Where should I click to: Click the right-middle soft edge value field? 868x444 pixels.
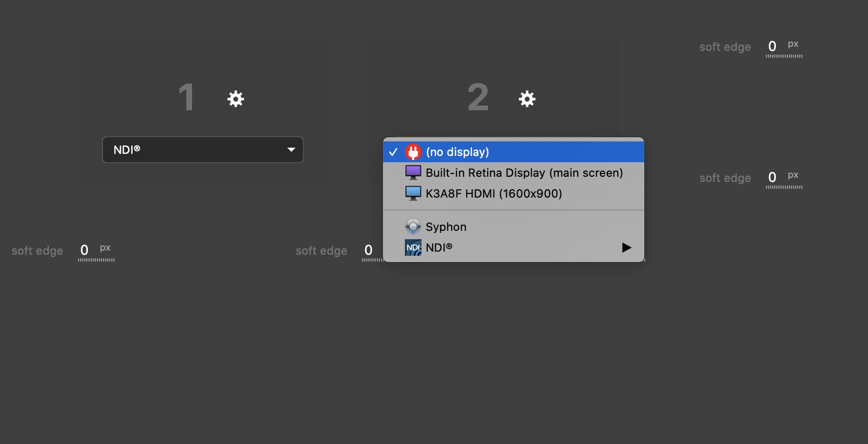[x=772, y=178]
